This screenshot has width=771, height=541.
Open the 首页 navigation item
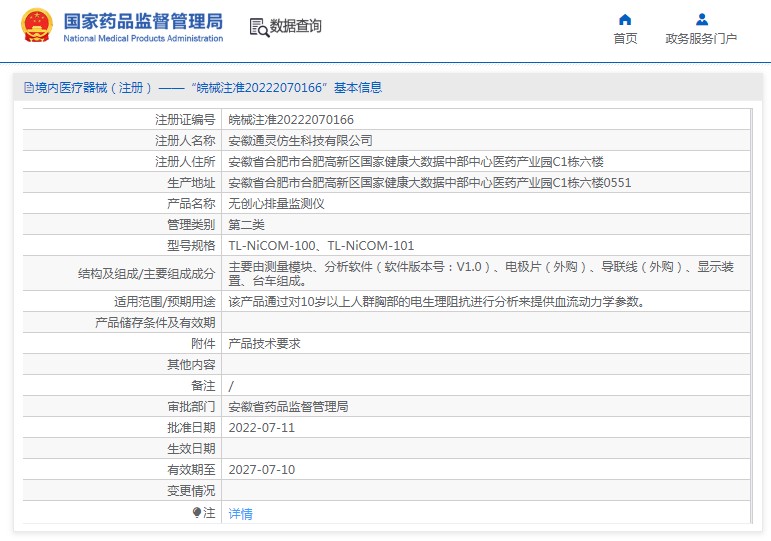625,39
